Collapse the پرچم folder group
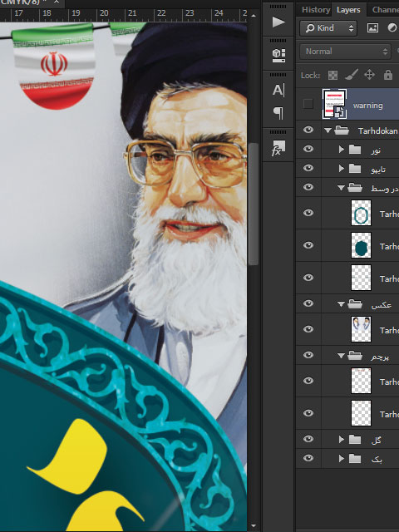This screenshot has width=399, height=532. (x=342, y=356)
